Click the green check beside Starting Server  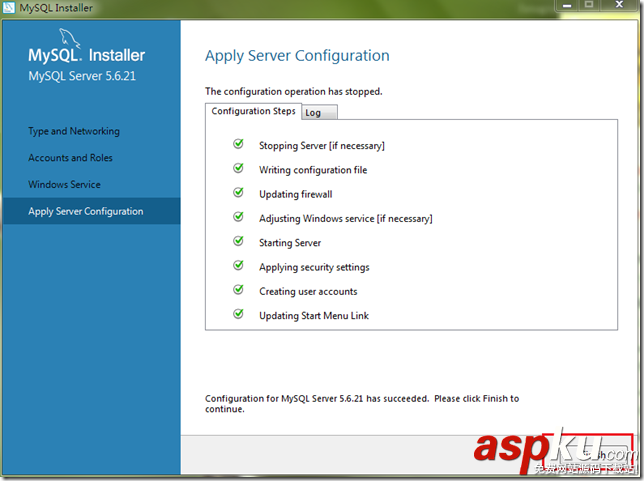coord(238,241)
